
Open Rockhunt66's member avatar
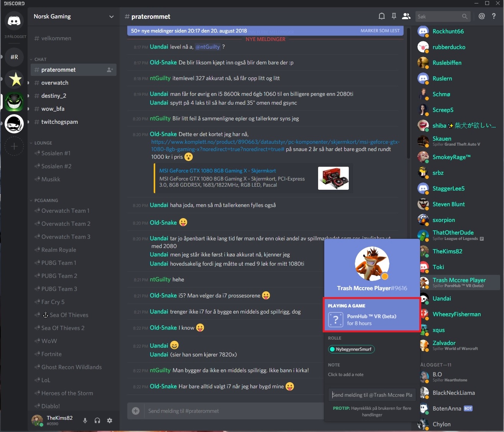(423, 31)
